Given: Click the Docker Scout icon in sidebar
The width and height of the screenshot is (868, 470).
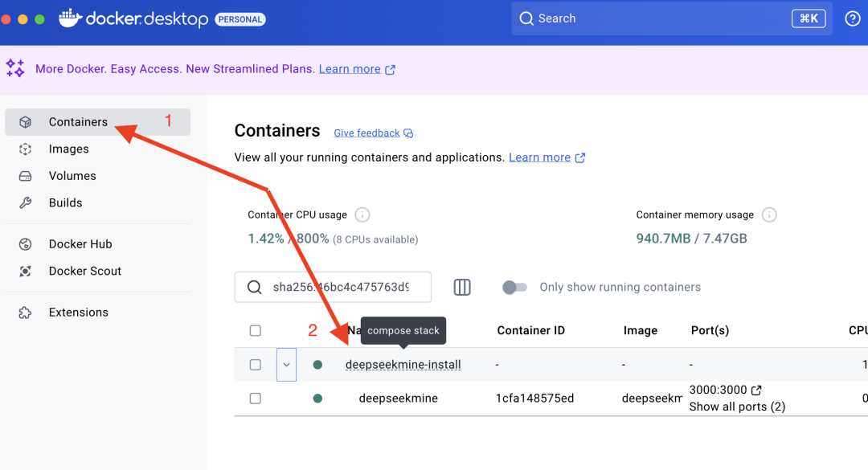Looking at the screenshot, I should tap(26, 272).
